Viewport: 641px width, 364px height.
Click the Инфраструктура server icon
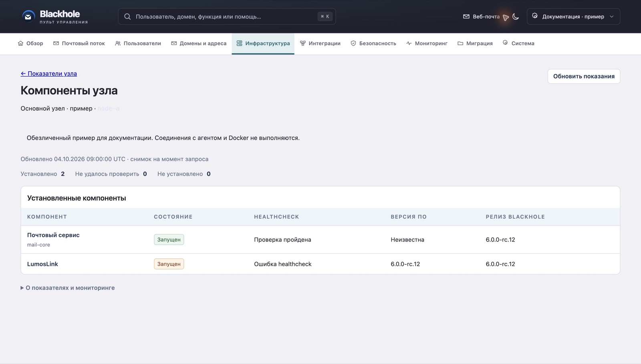tap(239, 43)
